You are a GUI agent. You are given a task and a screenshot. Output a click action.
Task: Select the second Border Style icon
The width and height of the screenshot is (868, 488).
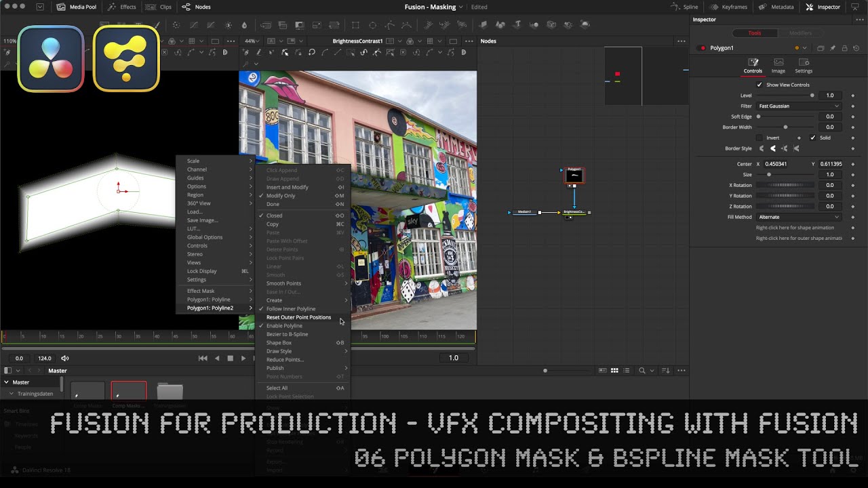point(773,148)
